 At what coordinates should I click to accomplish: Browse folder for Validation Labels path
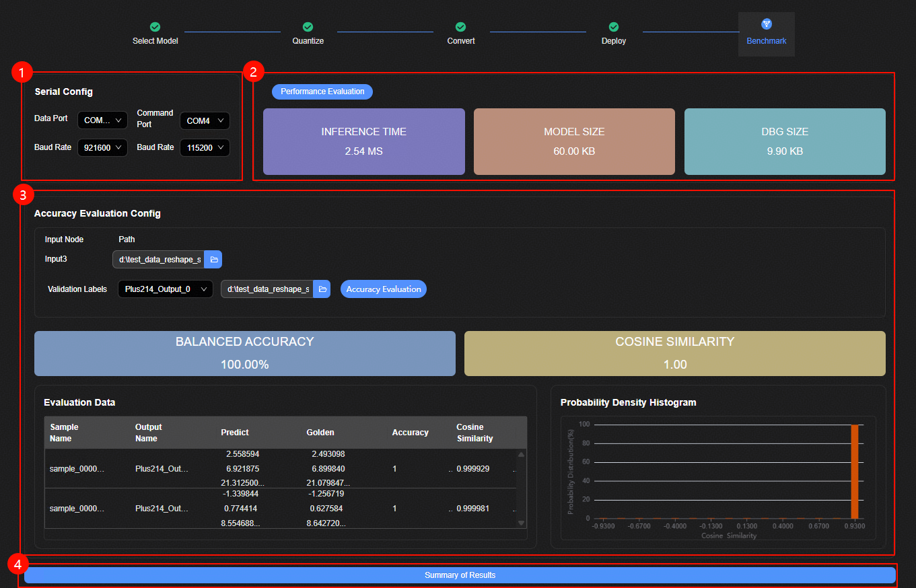coord(322,289)
